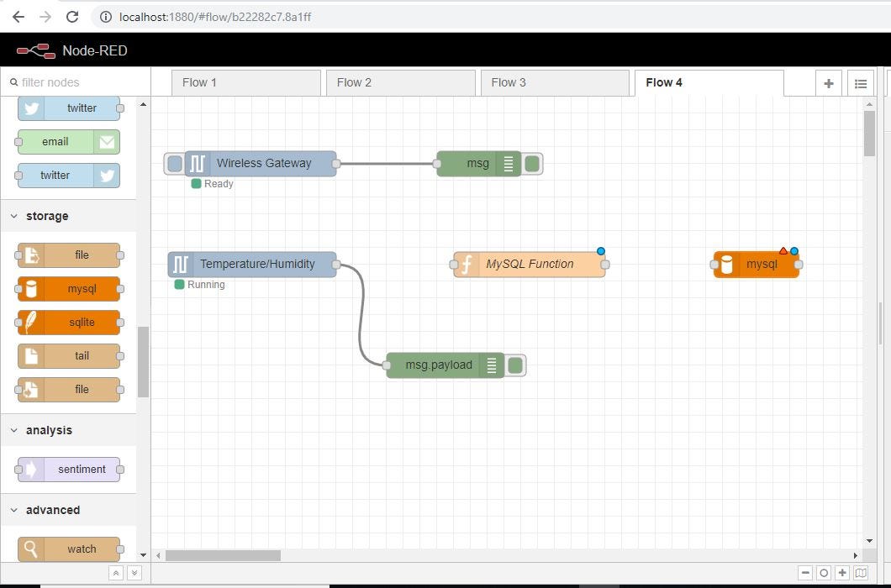Click the site information icon in address bar
Screen dimensions: 891x588
click(x=106, y=17)
